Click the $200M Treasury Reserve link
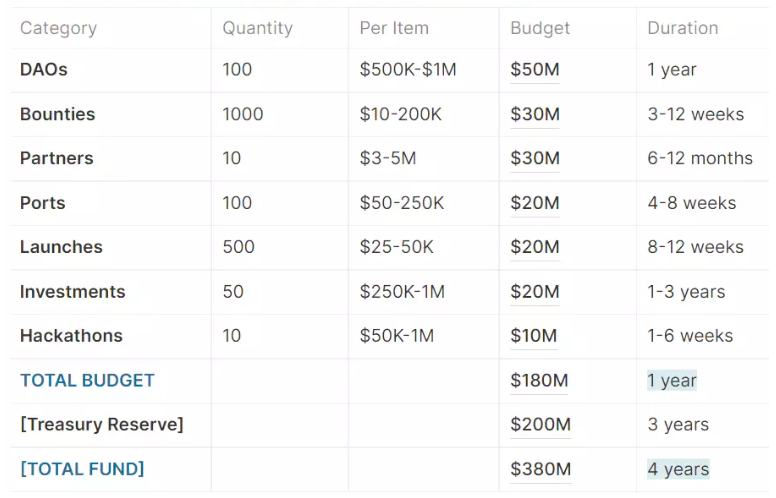The height and width of the screenshot is (498, 776). click(x=540, y=425)
